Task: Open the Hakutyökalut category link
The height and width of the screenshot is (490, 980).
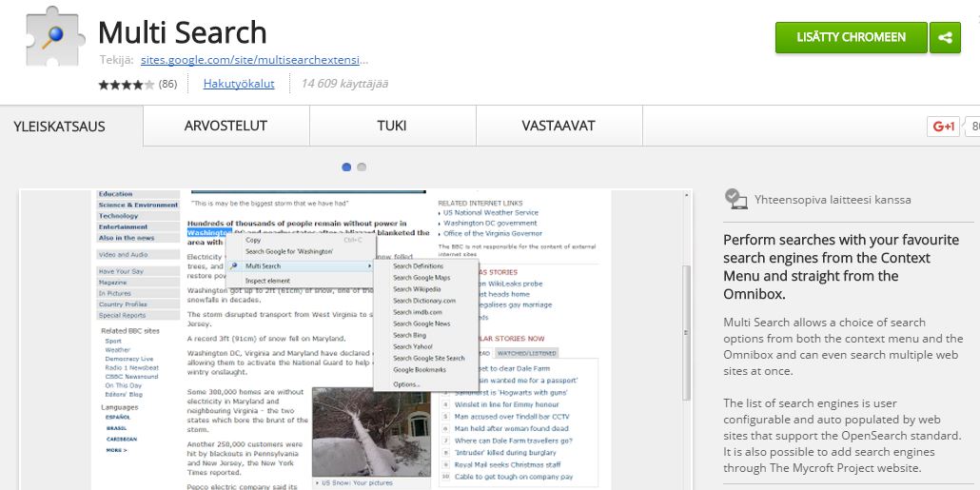Action: (x=239, y=83)
